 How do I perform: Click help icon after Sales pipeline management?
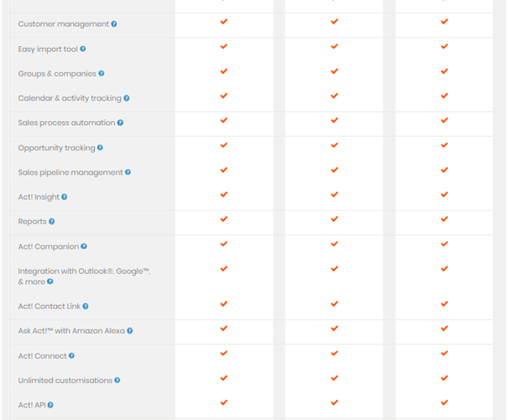point(128,172)
